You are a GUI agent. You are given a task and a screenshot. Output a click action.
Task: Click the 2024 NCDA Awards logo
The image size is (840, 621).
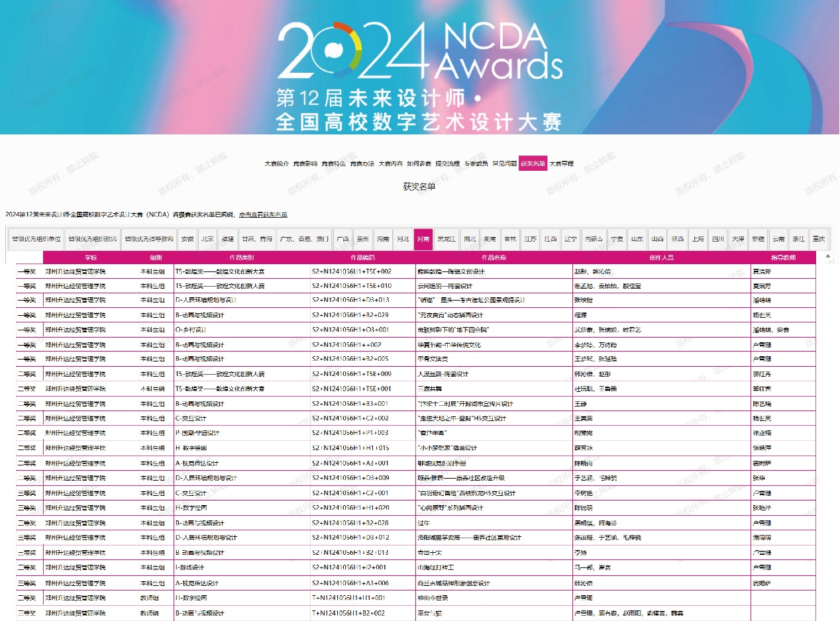[x=419, y=53]
